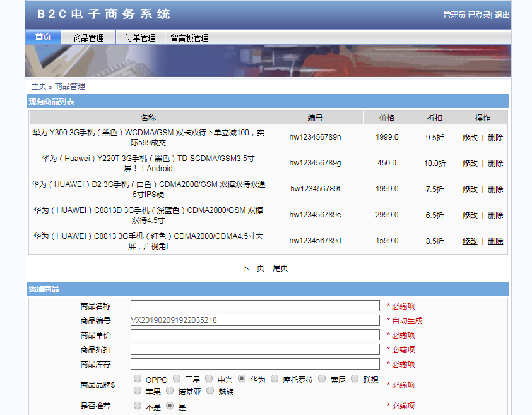Click the price cell 450.0

(x=387, y=163)
